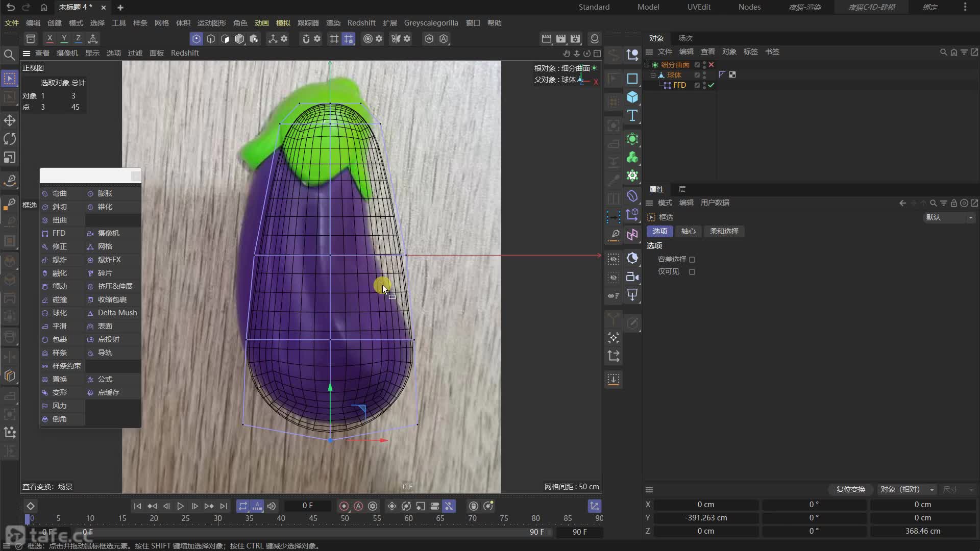
Task: Toggle Y axis lock
Action: coord(64,39)
